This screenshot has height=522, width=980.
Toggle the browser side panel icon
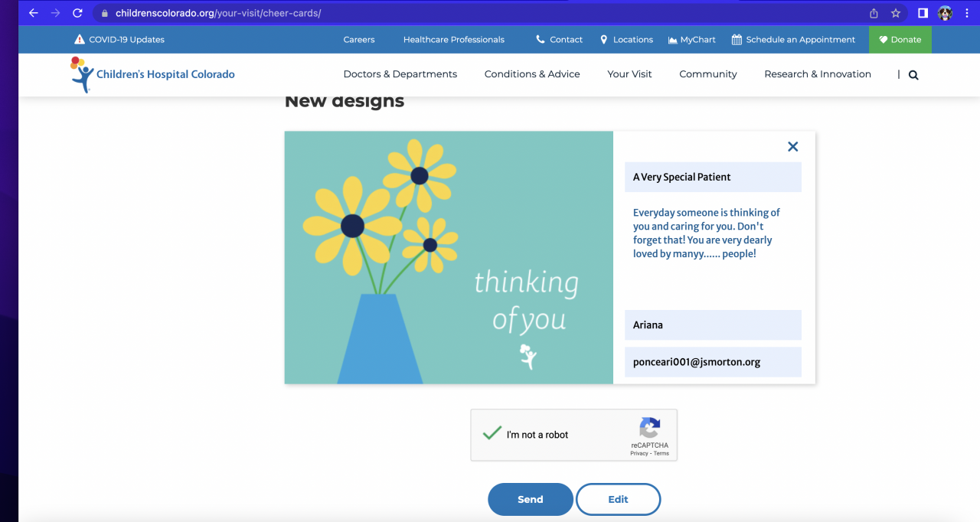(x=923, y=13)
